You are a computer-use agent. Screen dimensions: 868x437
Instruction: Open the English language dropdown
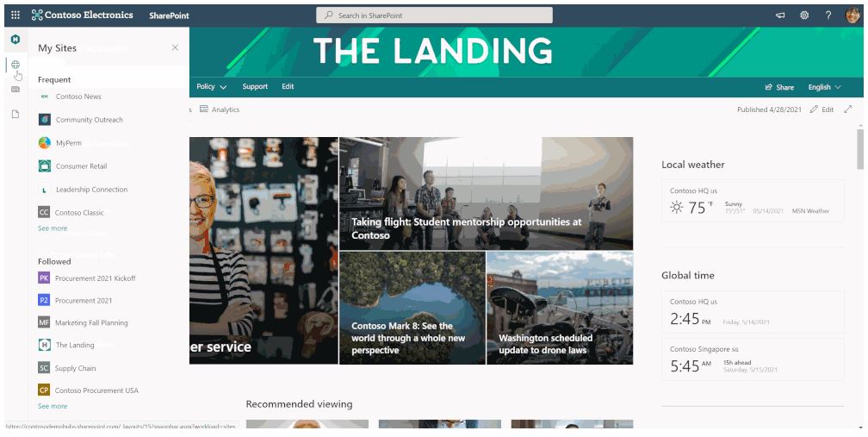[x=824, y=87]
